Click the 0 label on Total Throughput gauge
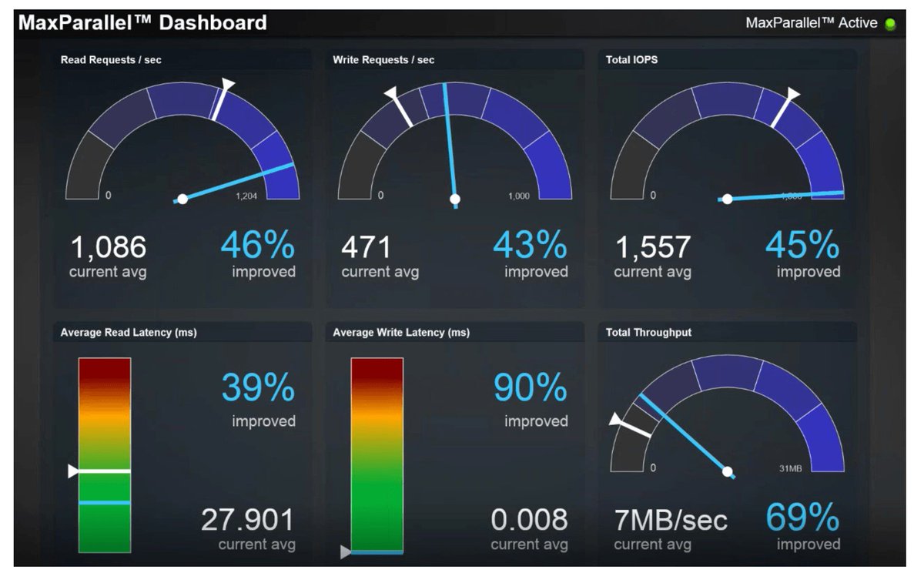Viewport: 924px width, 573px height. click(x=653, y=468)
